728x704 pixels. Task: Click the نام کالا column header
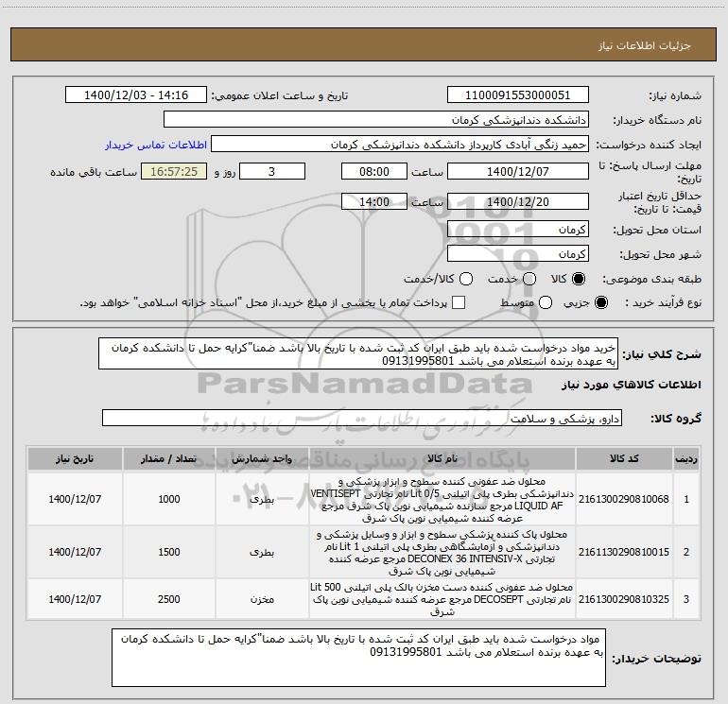point(442,458)
